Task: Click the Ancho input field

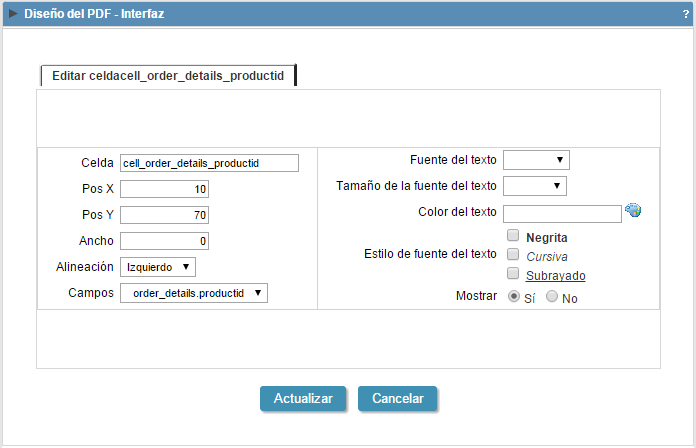Action: [x=164, y=241]
